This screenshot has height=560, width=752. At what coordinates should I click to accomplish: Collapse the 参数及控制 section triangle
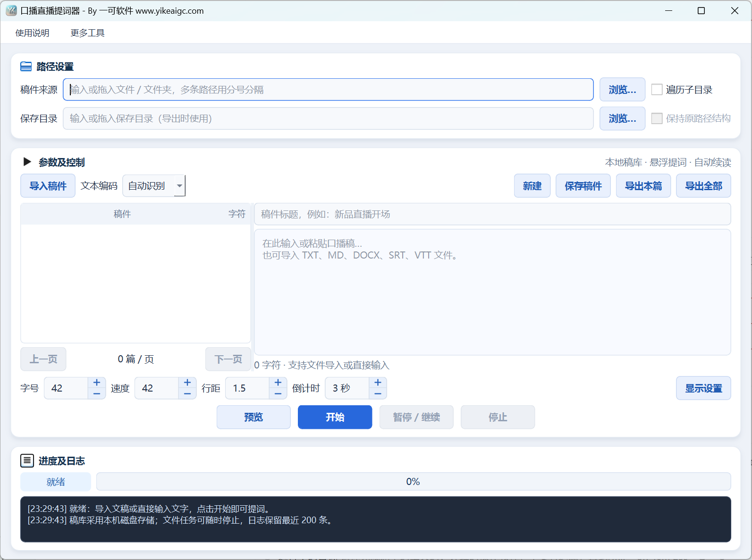[x=27, y=162]
